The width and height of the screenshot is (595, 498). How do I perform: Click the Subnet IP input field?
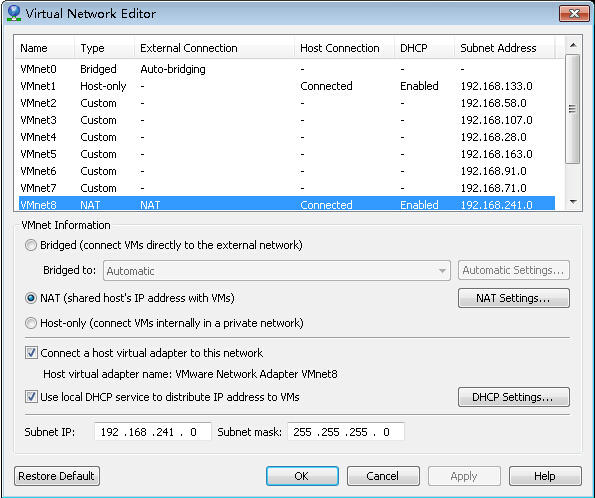(153, 432)
